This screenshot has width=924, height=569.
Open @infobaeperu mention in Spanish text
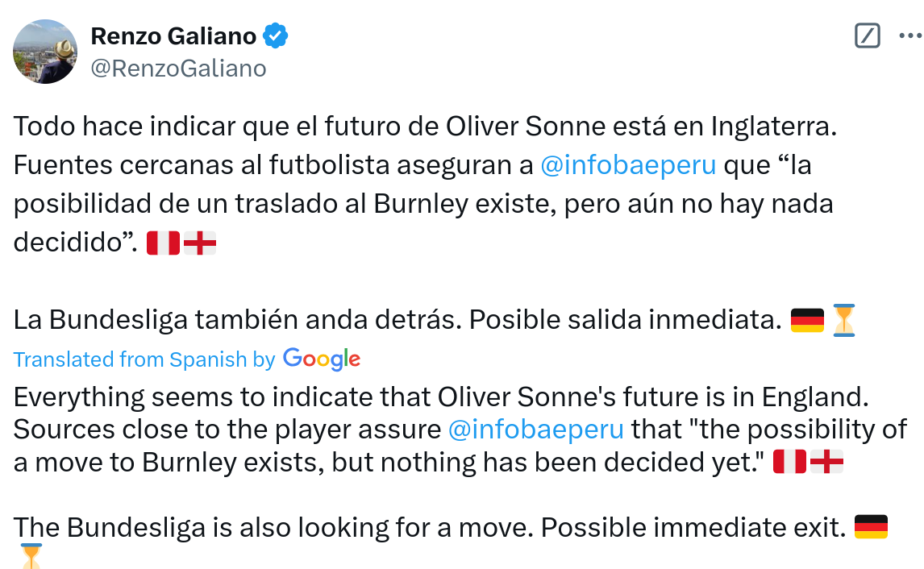(x=628, y=165)
